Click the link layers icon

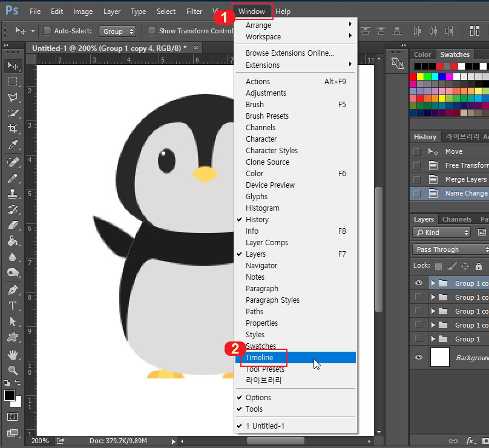(x=453, y=441)
